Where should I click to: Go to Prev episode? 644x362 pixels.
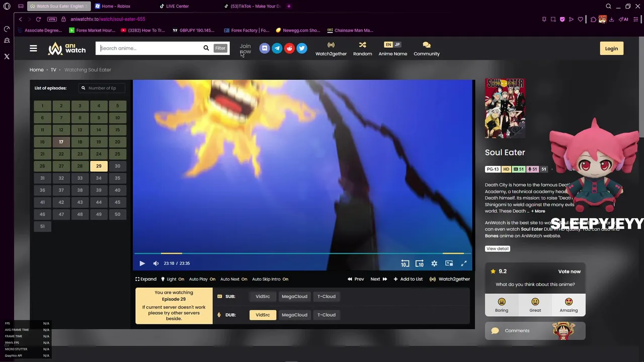click(x=356, y=279)
